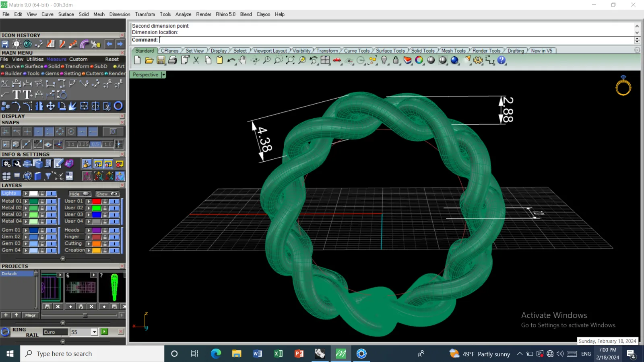Expand the Metal 02 layer arrow
This screenshot has width=644, height=362.
26,208
